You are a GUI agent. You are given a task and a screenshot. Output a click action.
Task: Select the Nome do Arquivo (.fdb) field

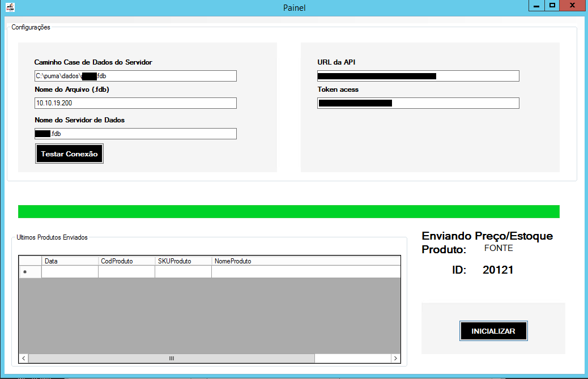click(x=135, y=103)
